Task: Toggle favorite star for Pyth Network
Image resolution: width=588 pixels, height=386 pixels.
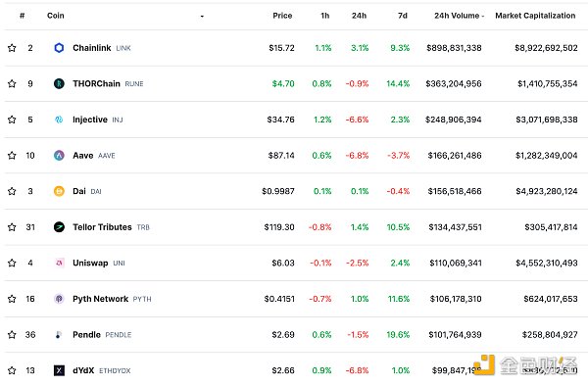Action: tap(12, 299)
